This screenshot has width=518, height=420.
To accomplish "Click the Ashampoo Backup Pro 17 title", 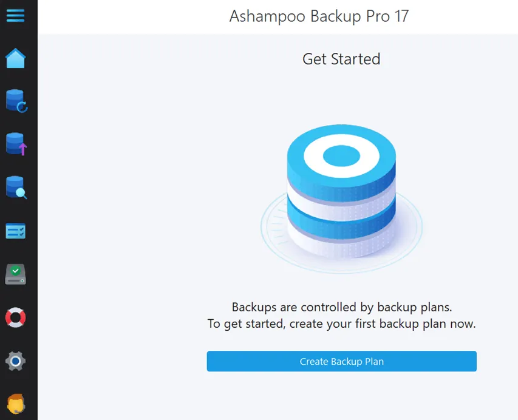I will [320, 16].
